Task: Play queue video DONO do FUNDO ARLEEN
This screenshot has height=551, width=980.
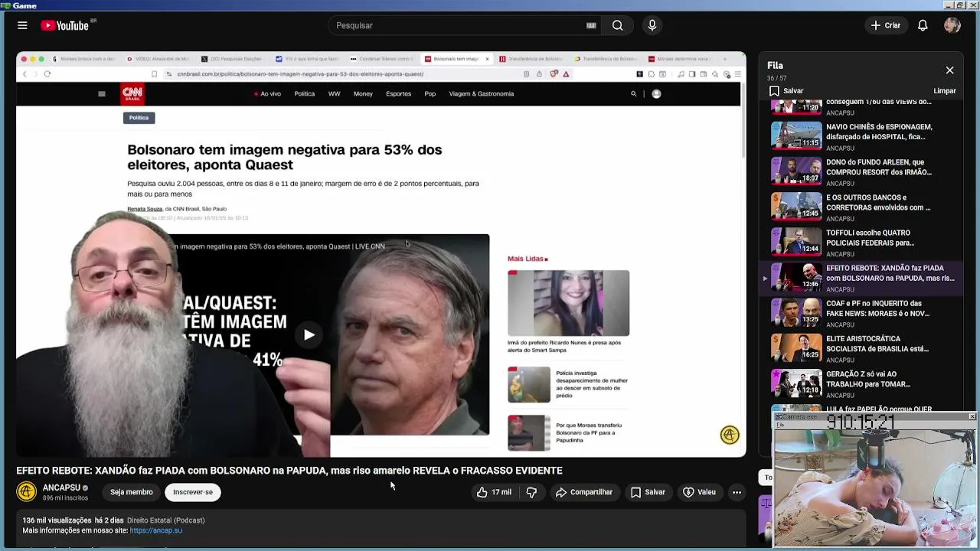Action: (x=861, y=171)
